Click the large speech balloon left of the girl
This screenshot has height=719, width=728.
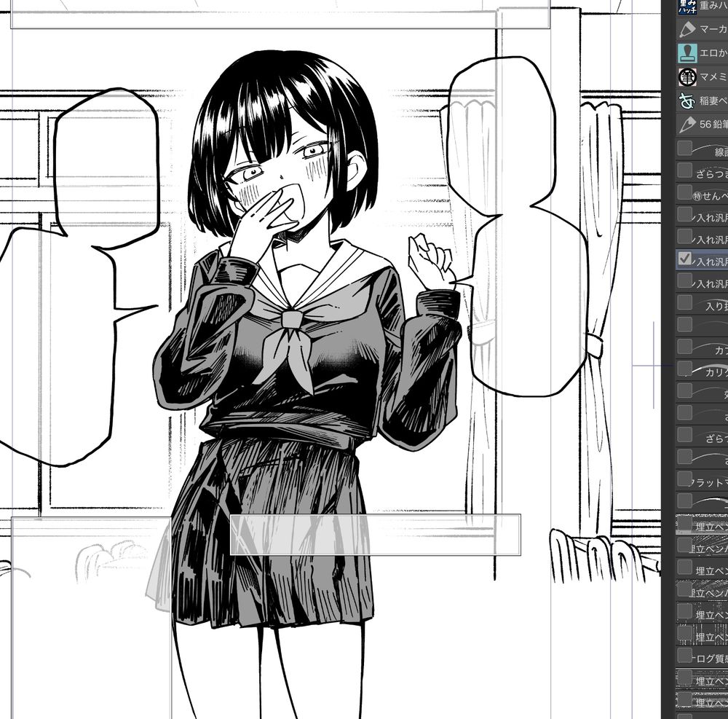[x=82, y=279]
